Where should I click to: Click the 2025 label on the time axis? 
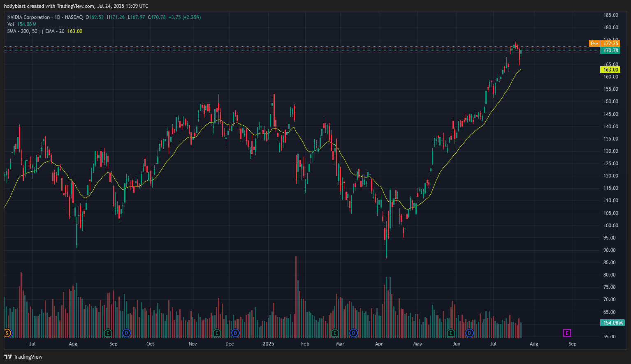268,344
